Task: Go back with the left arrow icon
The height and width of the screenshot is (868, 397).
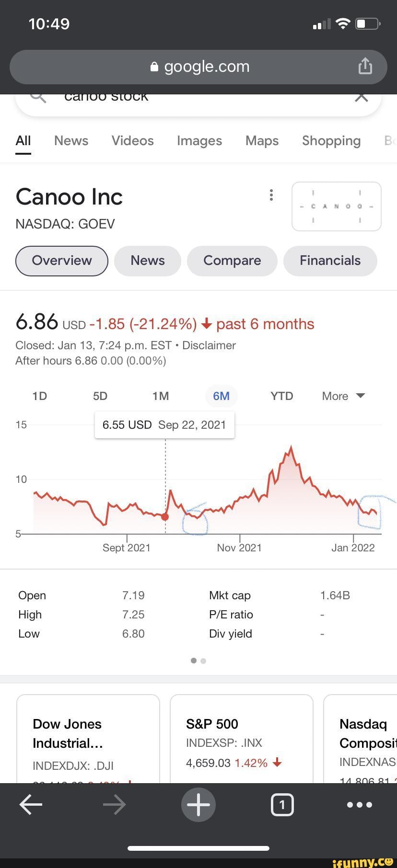Action: (31, 805)
